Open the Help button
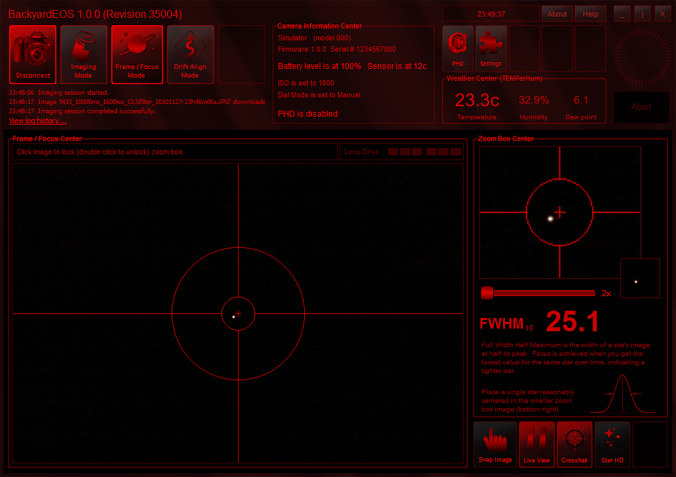Image resolution: width=676 pixels, height=477 pixels. point(590,14)
